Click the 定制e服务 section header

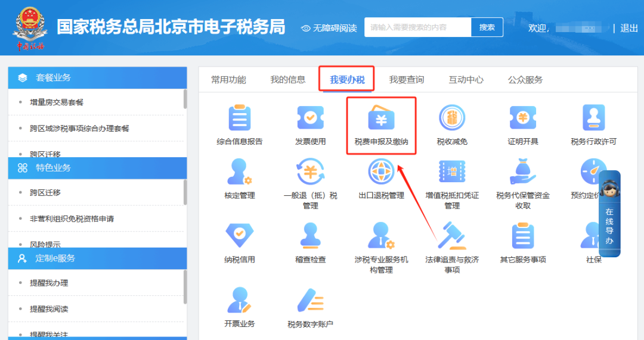(97, 258)
